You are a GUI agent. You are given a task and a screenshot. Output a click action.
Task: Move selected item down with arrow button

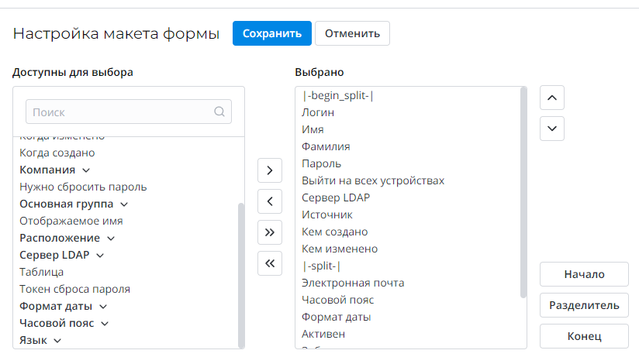click(551, 128)
